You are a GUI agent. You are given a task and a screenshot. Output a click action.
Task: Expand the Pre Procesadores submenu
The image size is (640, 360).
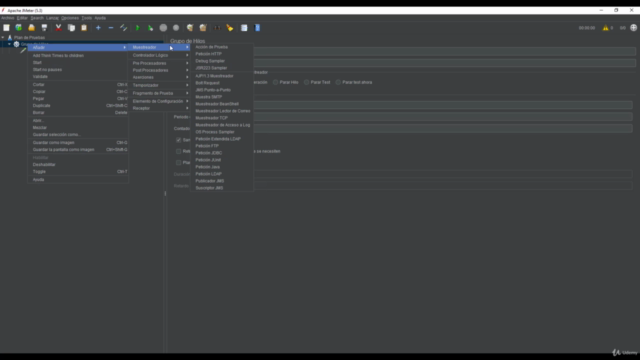160,63
